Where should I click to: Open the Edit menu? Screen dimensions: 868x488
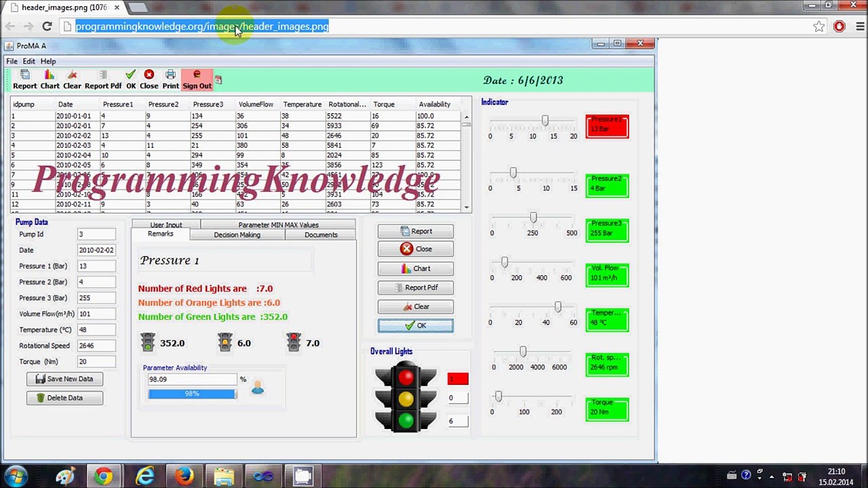click(28, 61)
